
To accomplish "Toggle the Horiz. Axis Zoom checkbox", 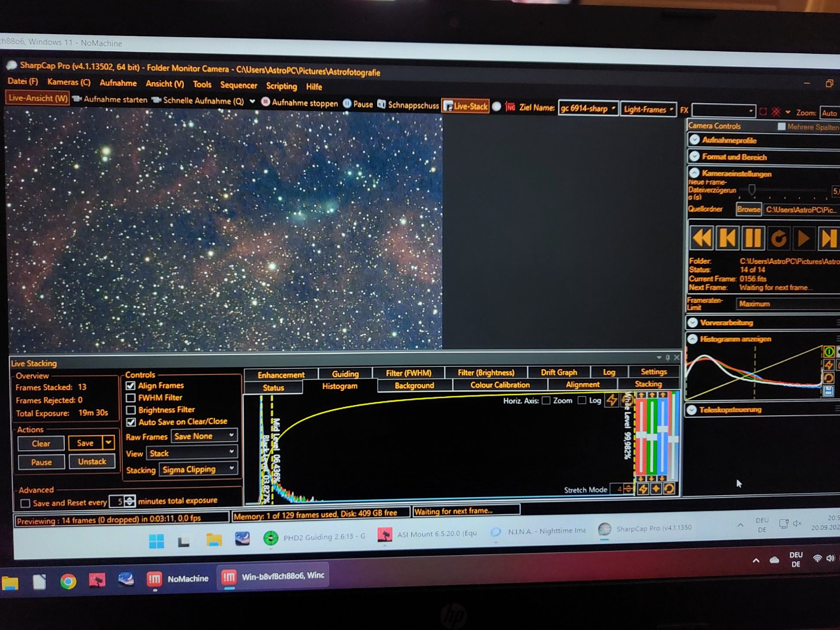I will click(546, 400).
